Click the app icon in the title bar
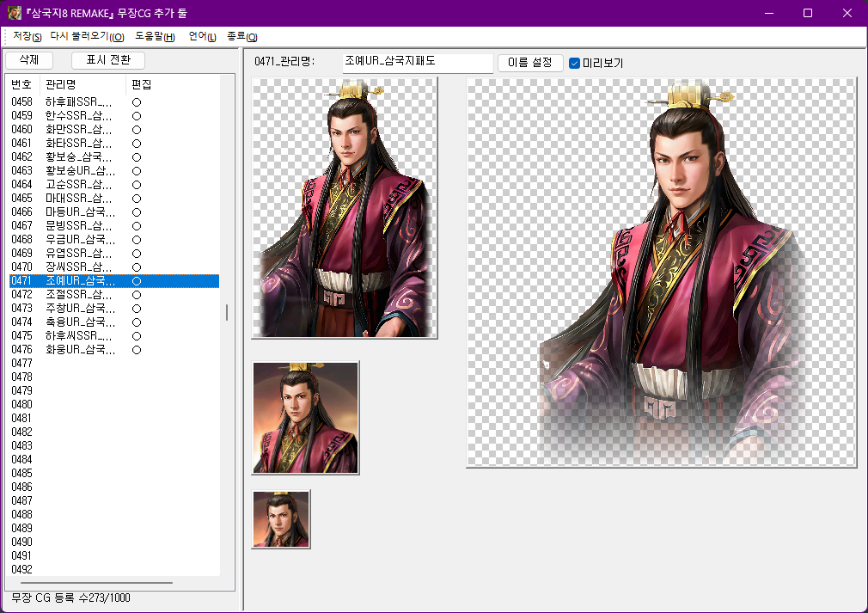Viewport: 868px width, 613px height. coord(15,13)
